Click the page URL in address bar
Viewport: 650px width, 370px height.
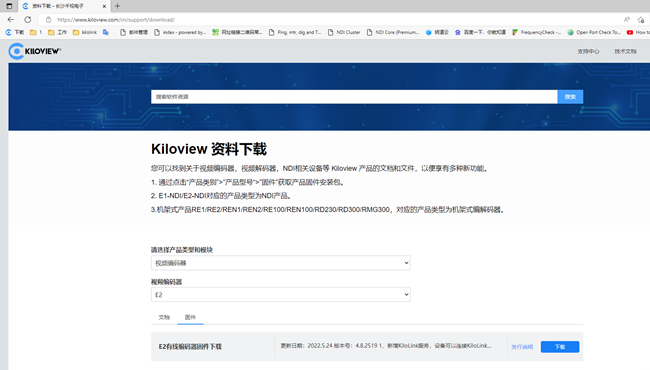pyautogui.click(x=116, y=19)
